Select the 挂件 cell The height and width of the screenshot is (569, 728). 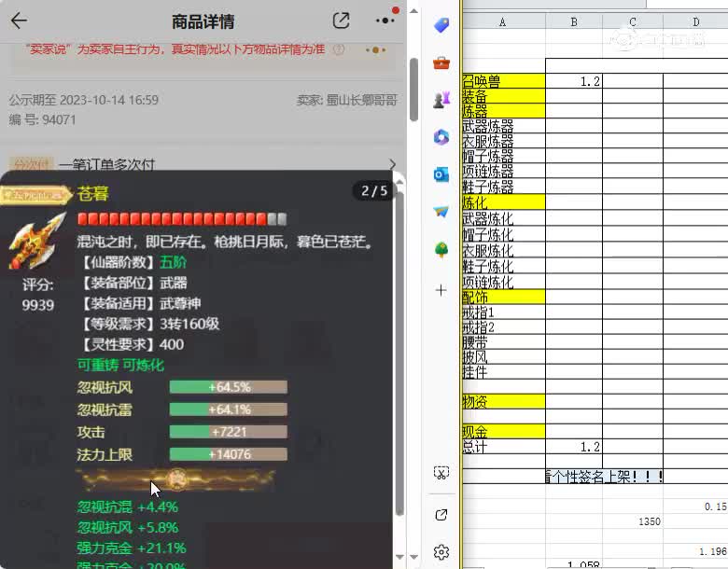pyautogui.click(x=503, y=372)
